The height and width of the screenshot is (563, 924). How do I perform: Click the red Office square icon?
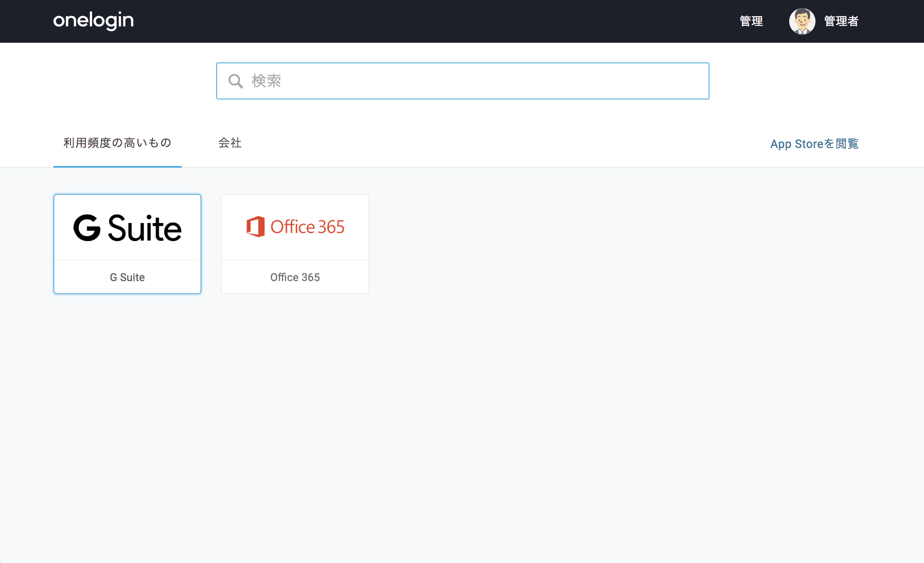click(255, 226)
